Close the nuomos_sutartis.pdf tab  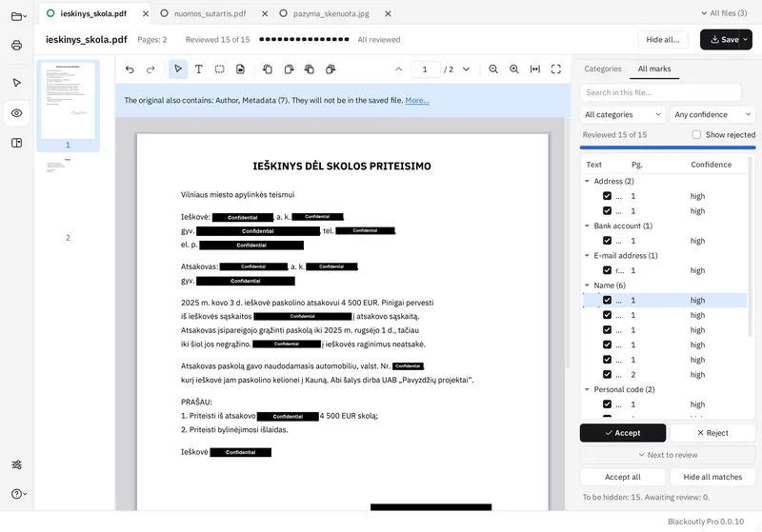pyautogui.click(x=265, y=14)
